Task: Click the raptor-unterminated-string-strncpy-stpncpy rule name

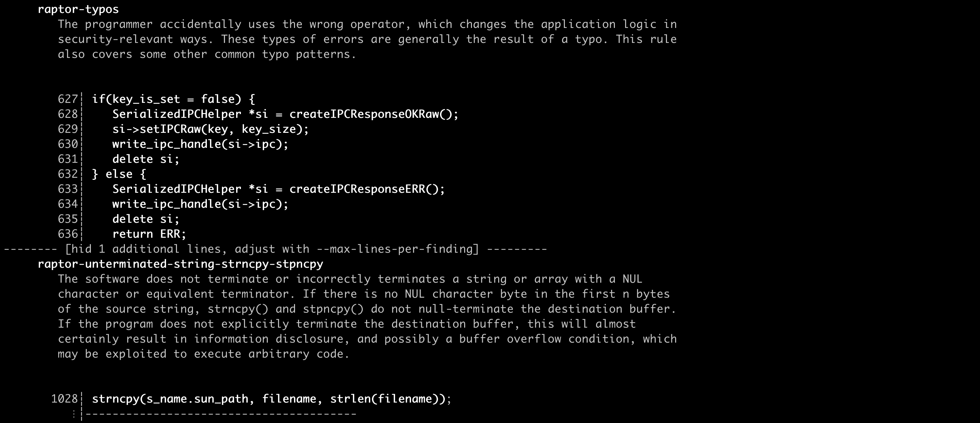Action: (180, 264)
